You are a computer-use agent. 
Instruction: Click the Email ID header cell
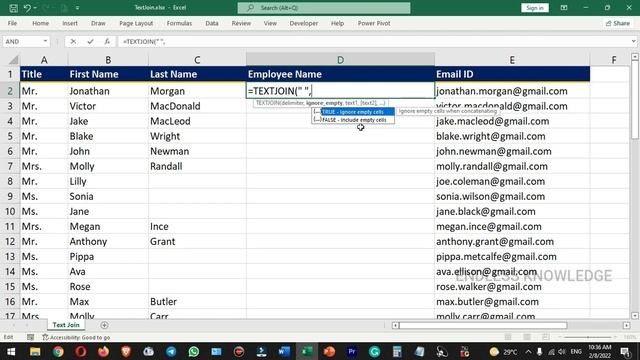pos(512,74)
